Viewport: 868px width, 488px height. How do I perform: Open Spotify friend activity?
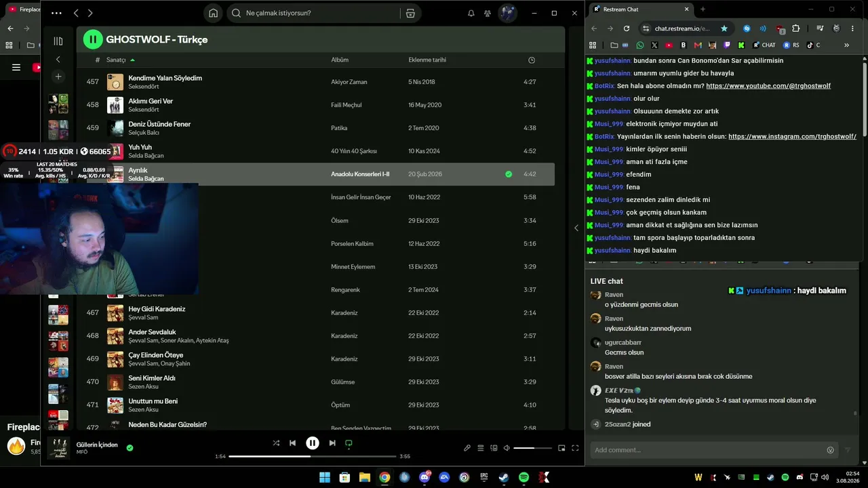pos(488,13)
